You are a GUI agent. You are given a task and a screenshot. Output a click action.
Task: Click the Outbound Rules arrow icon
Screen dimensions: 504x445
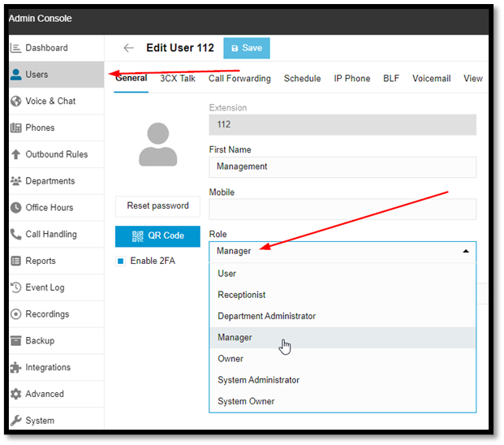click(x=15, y=154)
